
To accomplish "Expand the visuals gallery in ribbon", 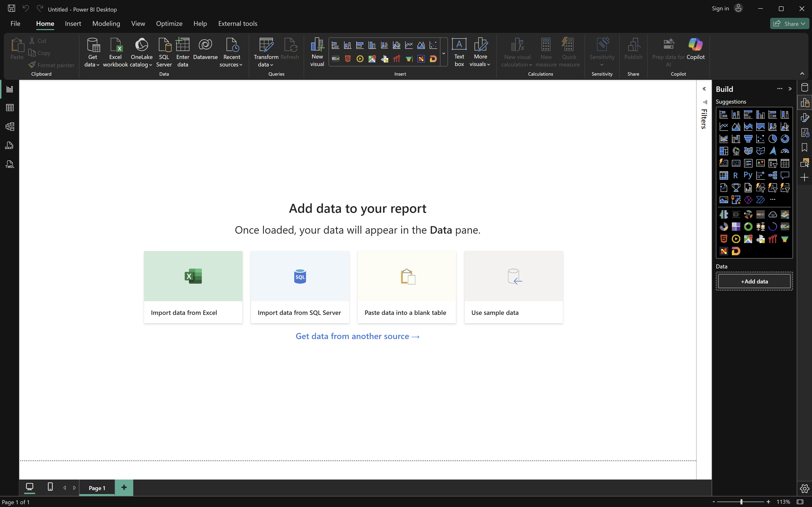I will coord(443,53).
